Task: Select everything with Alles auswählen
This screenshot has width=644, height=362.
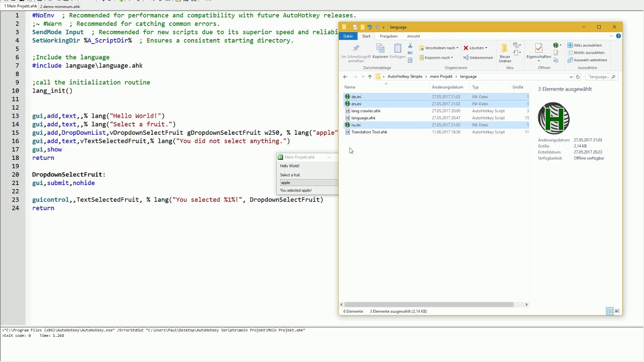Action: tap(585, 45)
